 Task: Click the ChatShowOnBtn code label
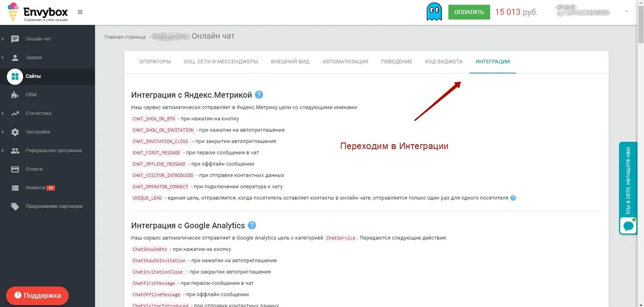[150, 249]
